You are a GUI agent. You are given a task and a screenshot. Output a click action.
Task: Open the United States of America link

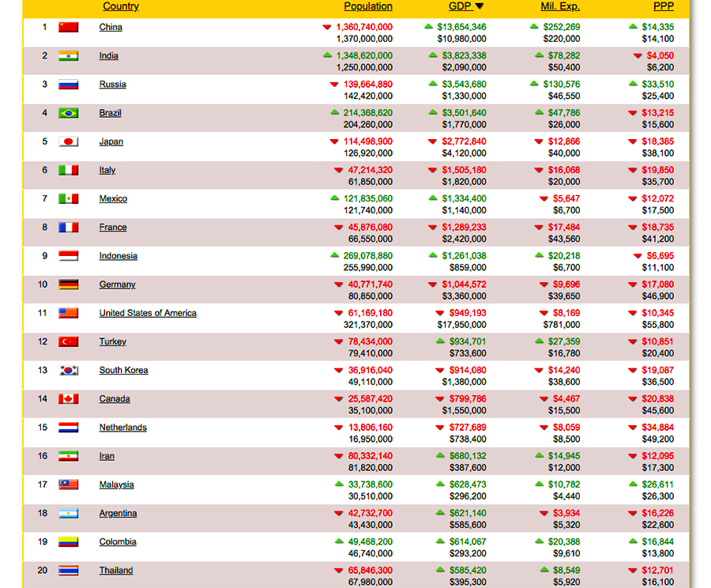[x=148, y=313]
